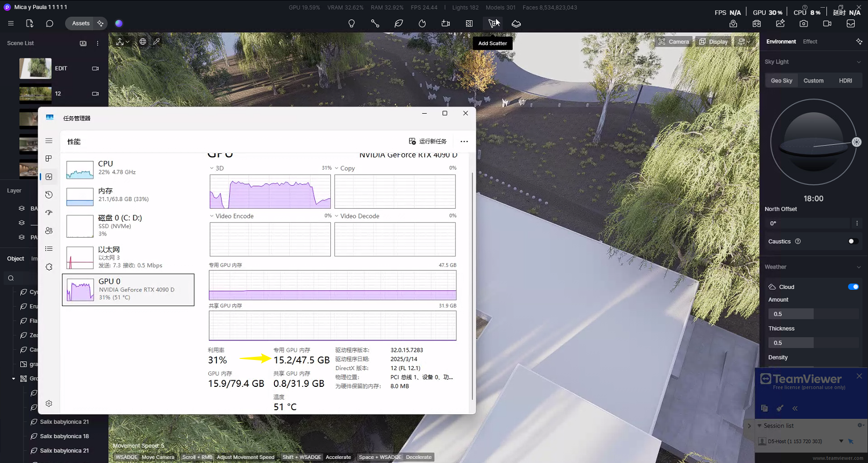Select the path tool icon
The image size is (868, 463).
pyautogui.click(x=375, y=23)
